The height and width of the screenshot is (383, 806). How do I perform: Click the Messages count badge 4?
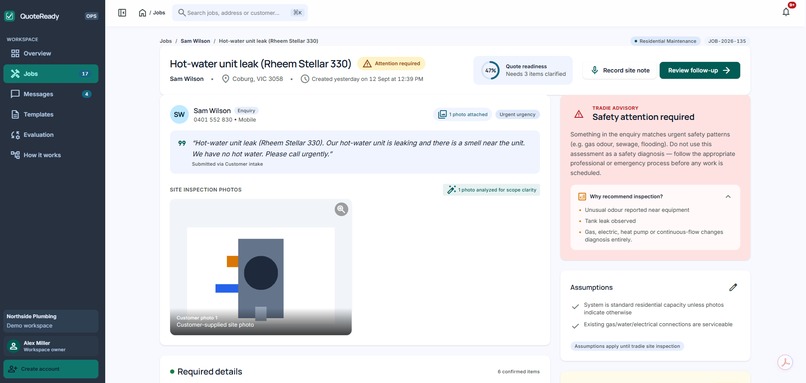[x=87, y=94]
